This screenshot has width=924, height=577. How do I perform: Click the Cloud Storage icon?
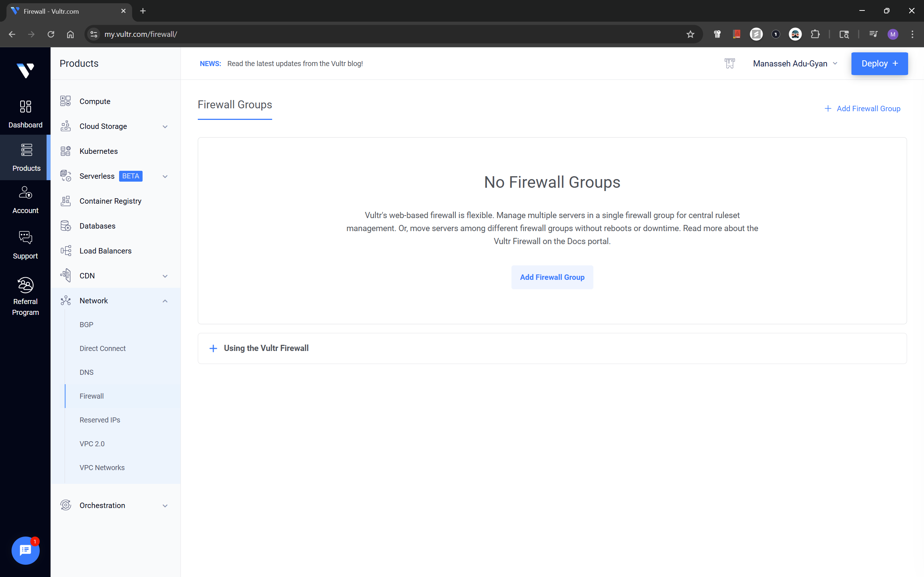point(66,126)
